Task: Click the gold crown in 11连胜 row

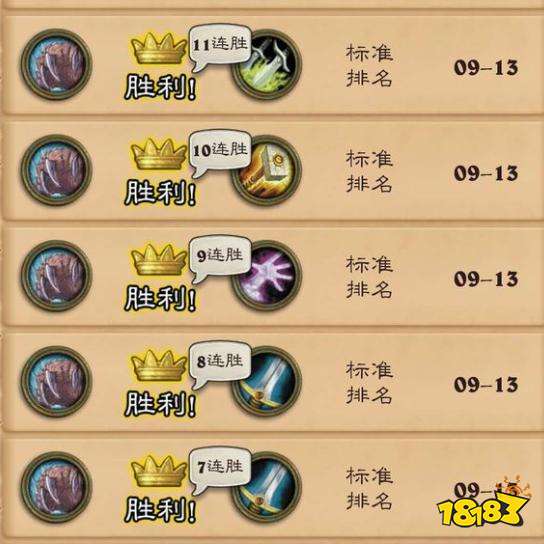Action: [x=159, y=48]
